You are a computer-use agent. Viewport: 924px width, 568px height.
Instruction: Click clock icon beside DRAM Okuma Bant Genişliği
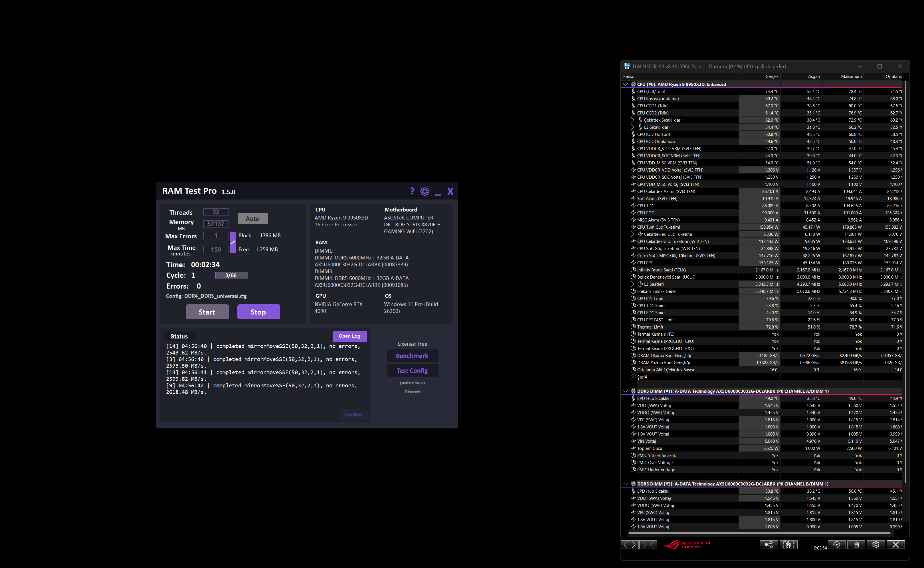coord(633,355)
